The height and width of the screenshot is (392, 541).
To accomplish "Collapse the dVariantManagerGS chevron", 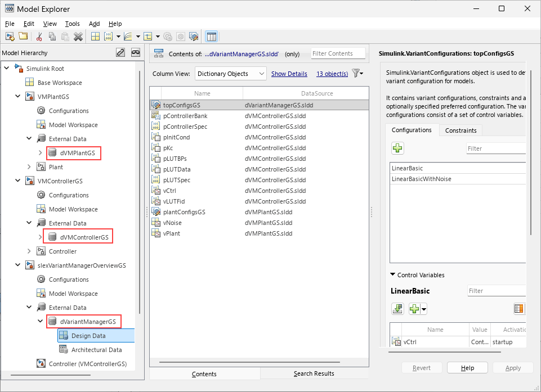I will click(40, 321).
